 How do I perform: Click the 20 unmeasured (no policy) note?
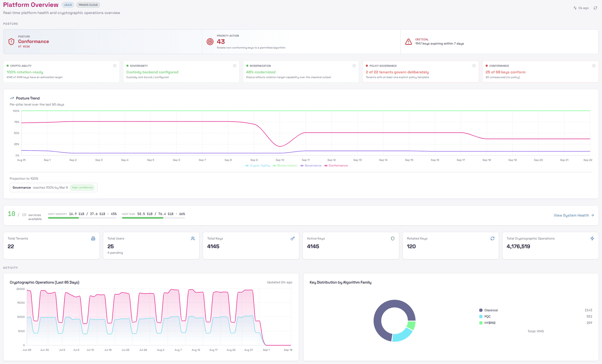point(503,78)
